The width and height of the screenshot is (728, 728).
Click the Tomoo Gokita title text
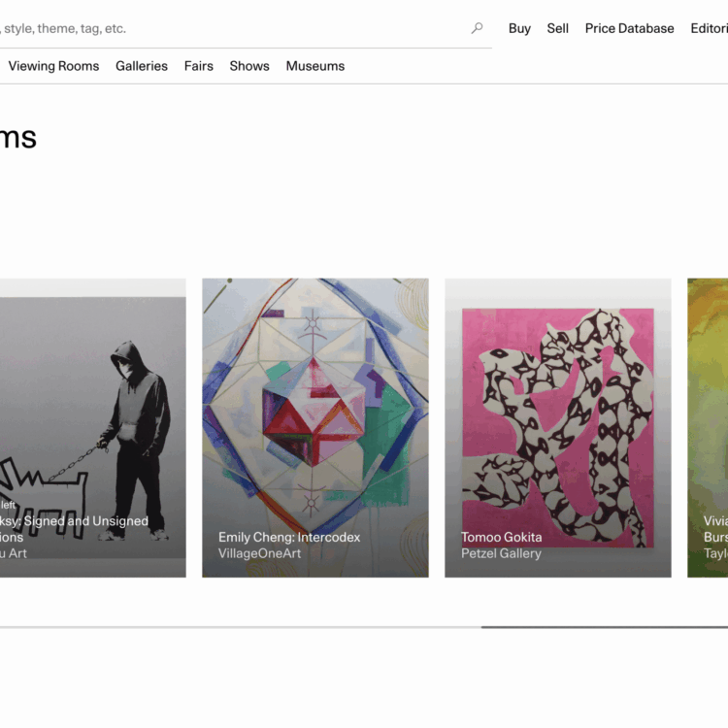[502, 537]
